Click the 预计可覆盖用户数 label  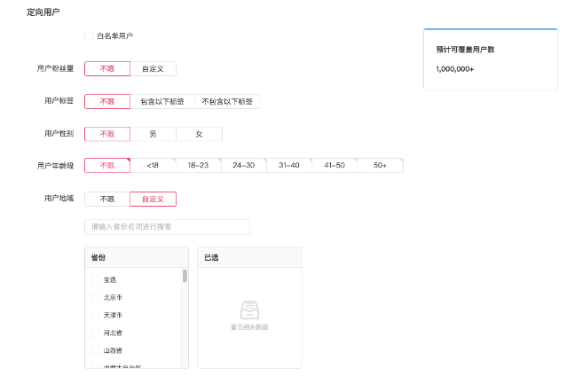[x=465, y=50]
